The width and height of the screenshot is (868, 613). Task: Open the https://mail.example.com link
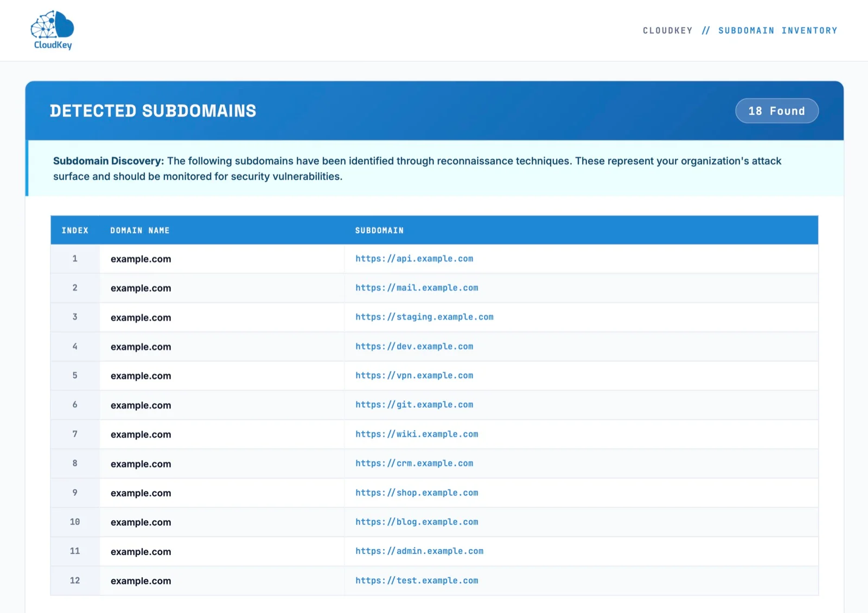point(417,288)
